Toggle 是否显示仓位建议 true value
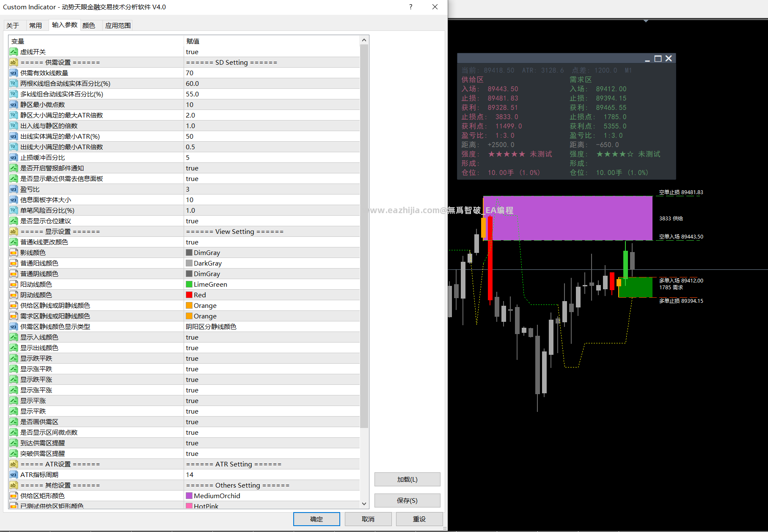 (x=272, y=221)
